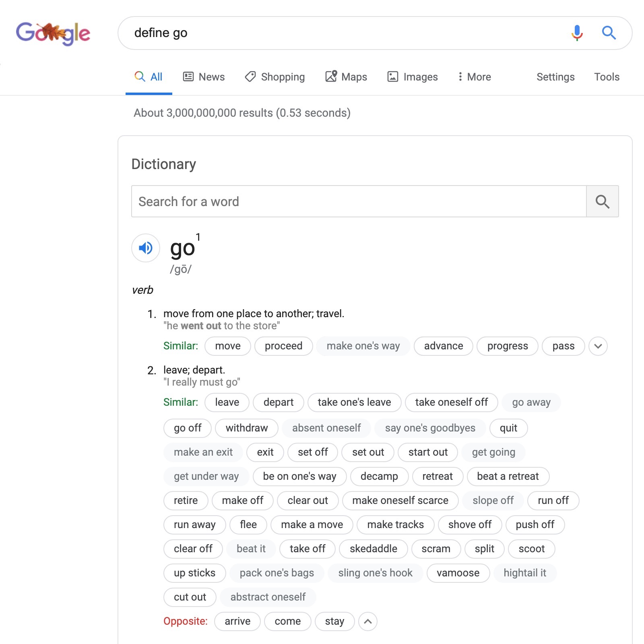Click the voice search microphone icon
This screenshot has width=644, height=644.
[576, 33]
